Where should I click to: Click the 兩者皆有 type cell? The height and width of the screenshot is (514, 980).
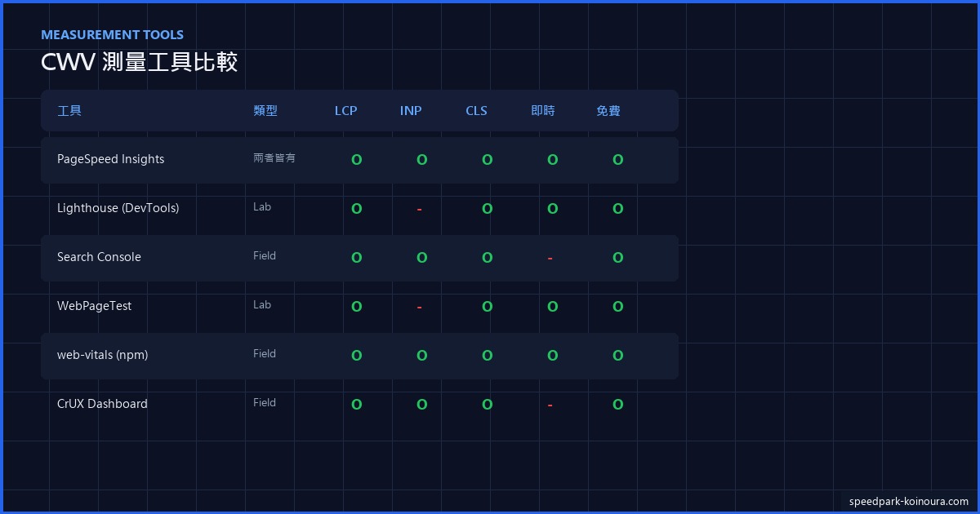274,158
